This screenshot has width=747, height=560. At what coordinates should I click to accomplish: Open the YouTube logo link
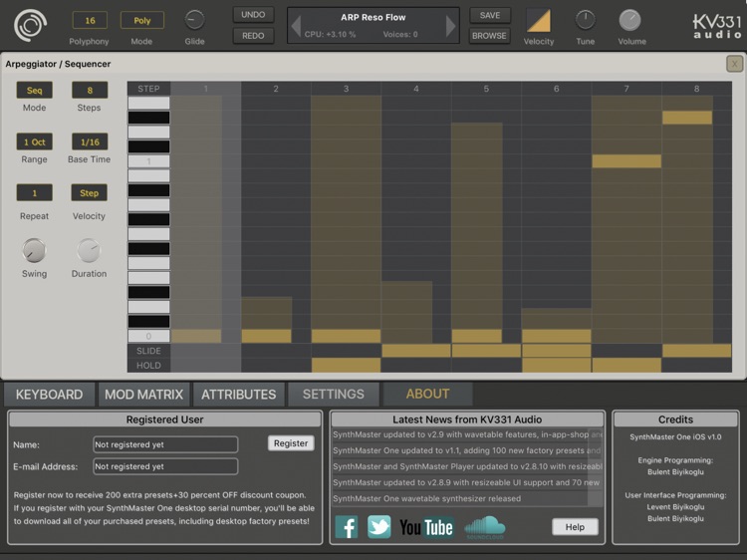pos(426,527)
